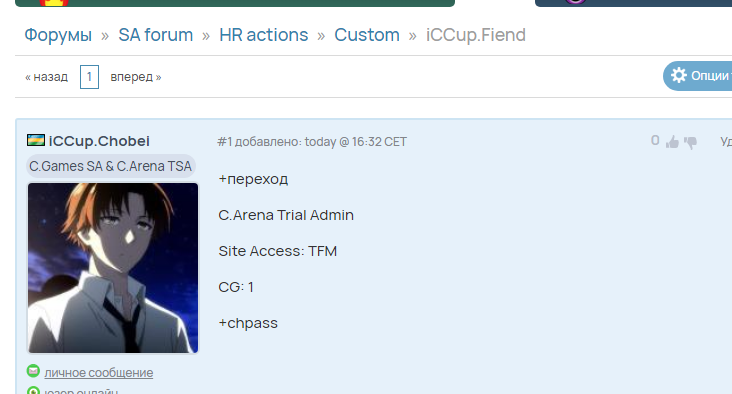Open the Опции dropdown button
The width and height of the screenshot is (732, 394).
(x=697, y=76)
